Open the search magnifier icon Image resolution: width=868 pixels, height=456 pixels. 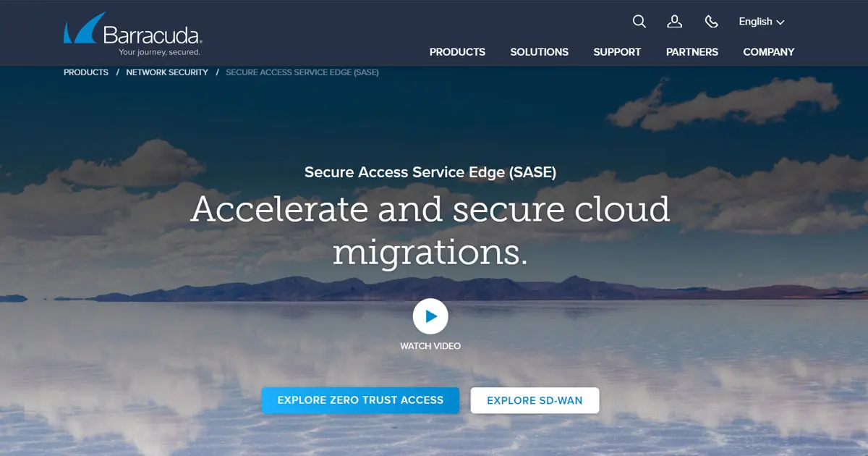(x=639, y=22)
